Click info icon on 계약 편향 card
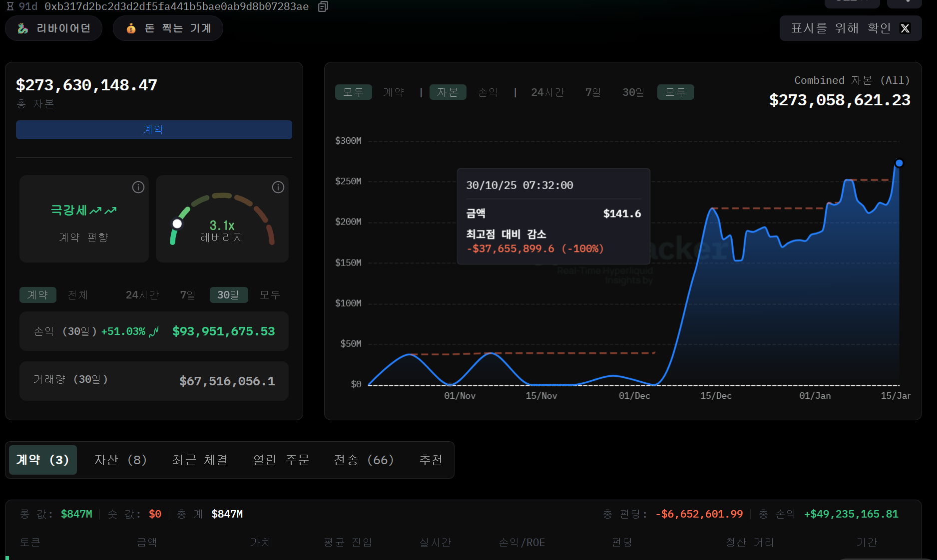 click(138, 187)
